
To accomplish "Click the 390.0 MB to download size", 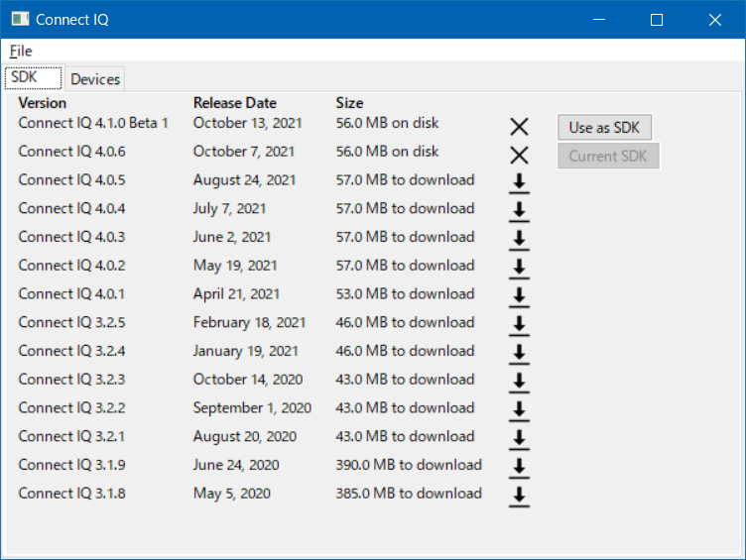I will click(x=409, y=466).
